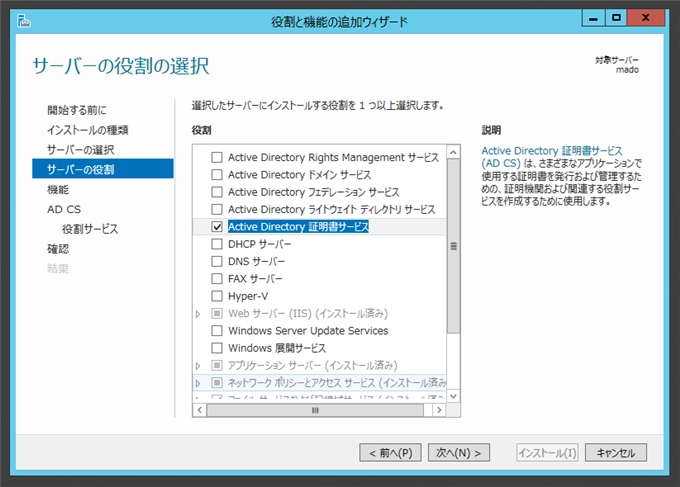
Task: Expand ネットワーク ポリシーとアクセス サービス role
Action: point(198,383)
